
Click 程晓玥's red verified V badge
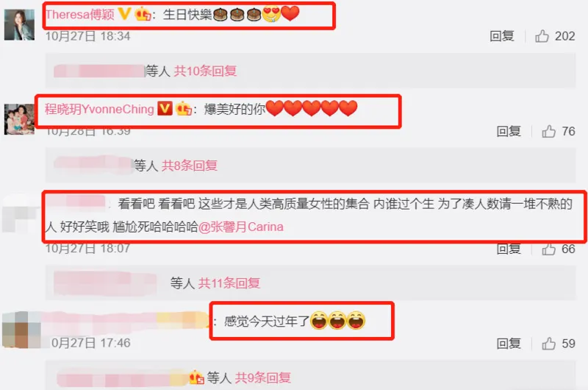point(165,109)
